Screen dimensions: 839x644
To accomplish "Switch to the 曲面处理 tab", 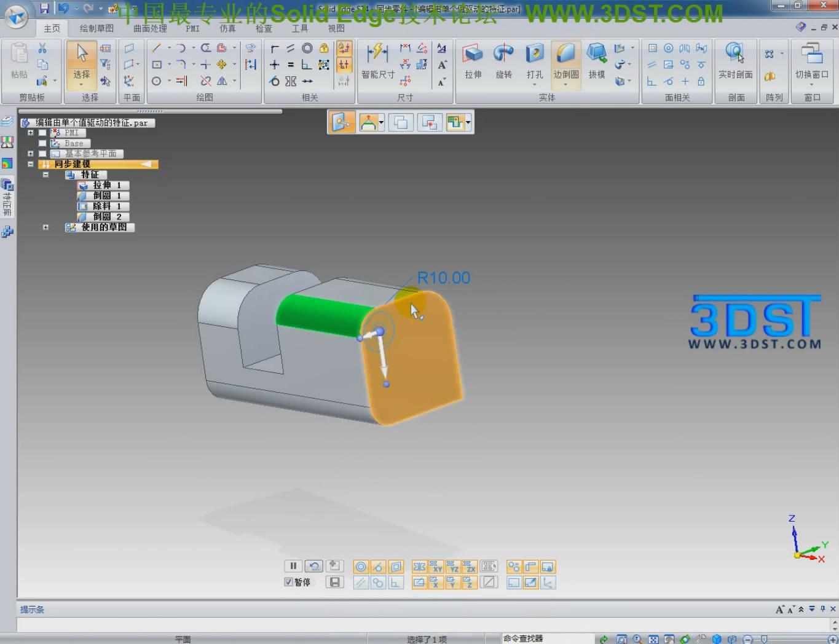I will coord(150,28).
